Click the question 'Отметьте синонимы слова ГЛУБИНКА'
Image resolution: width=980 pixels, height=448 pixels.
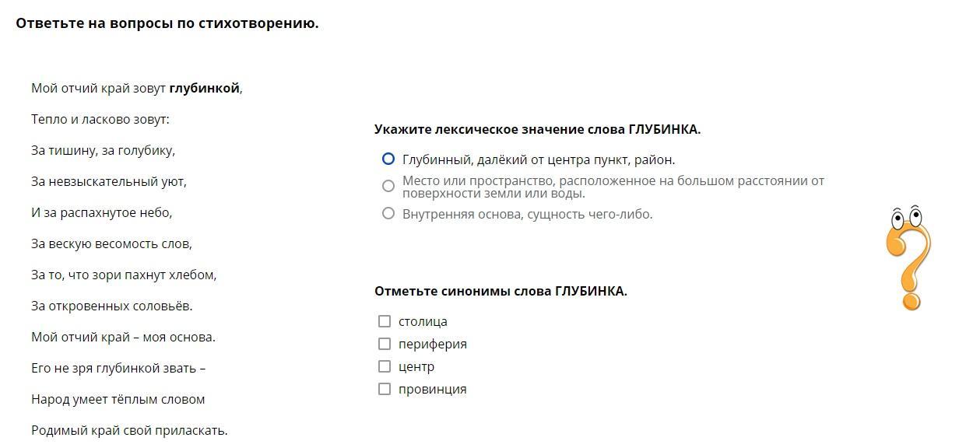[x=501, y=292]
